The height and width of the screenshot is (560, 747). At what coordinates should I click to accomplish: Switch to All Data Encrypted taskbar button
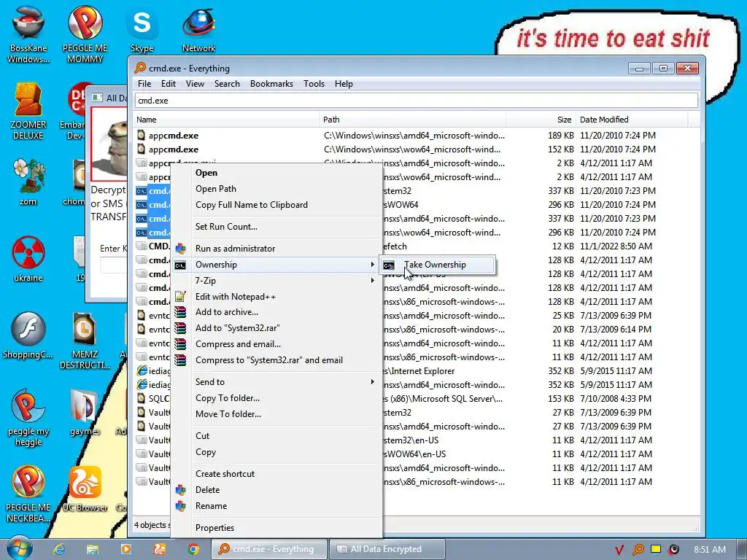click(387, 549)
